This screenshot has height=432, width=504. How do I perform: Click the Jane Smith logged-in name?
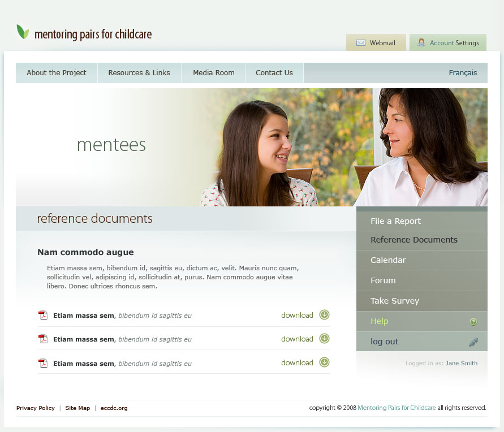point(461,363)
